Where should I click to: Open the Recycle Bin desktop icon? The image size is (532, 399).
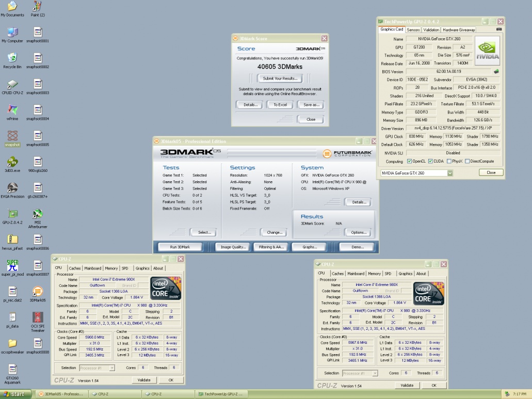tap(12, 58)
